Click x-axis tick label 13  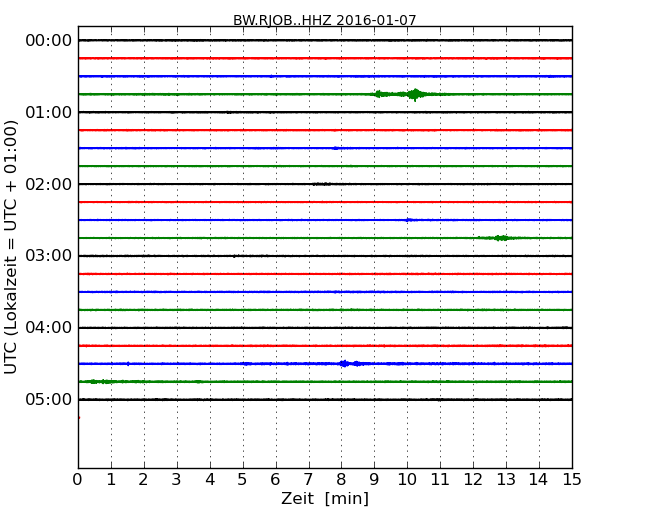pyautogui.click(x=506, y=480)
